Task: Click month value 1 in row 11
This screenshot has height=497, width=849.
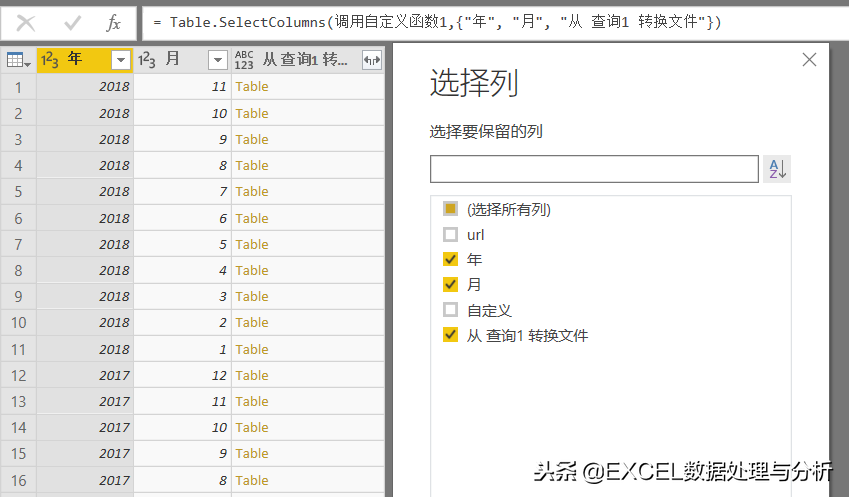Action: (182, 350)
